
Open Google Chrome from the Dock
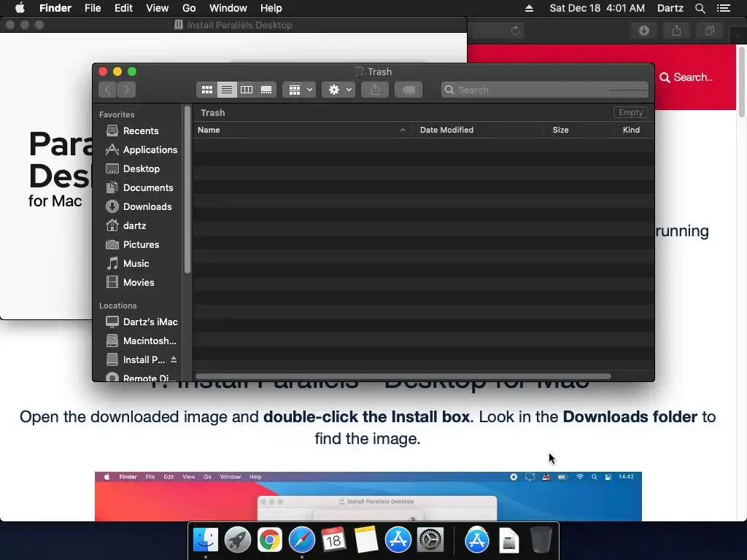click(270, 540)
